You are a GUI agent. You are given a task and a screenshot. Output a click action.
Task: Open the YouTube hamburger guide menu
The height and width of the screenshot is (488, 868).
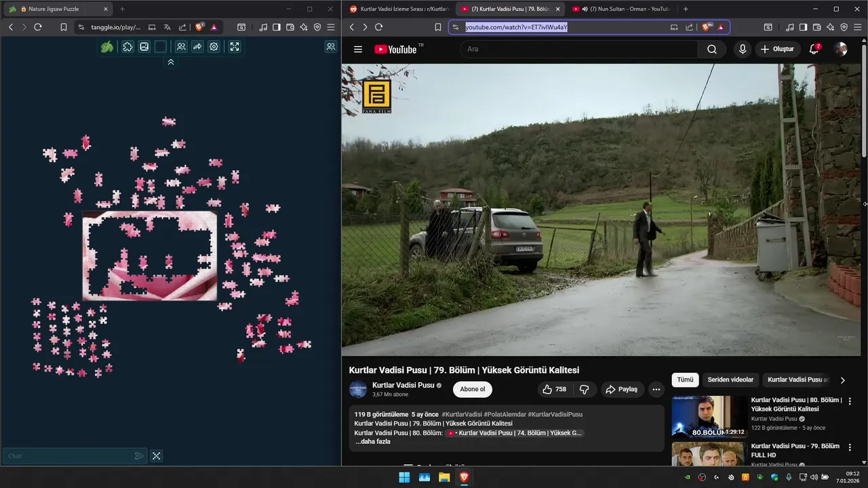(358, 49)
